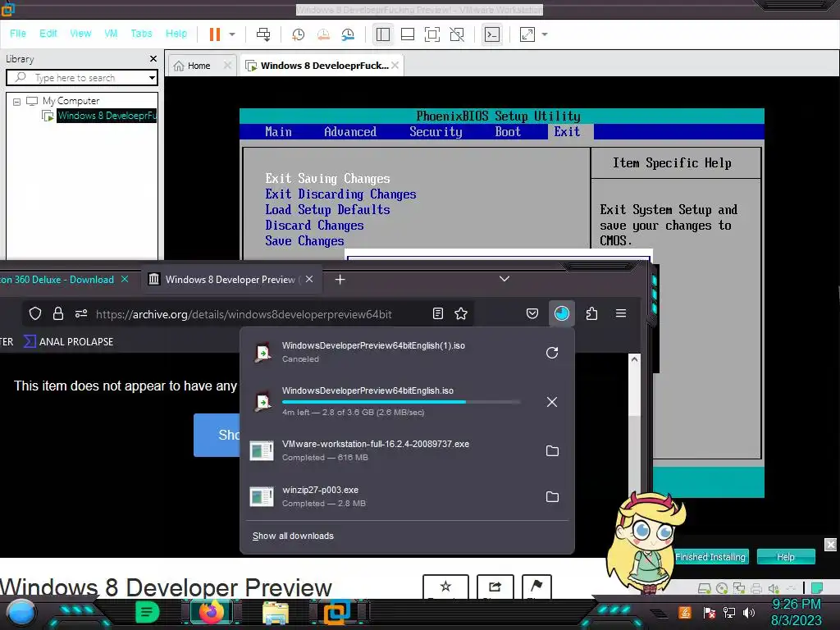Click the Firefox downloads progress icon
Viewport: 840px width, 630px height.
click(562, 314)
